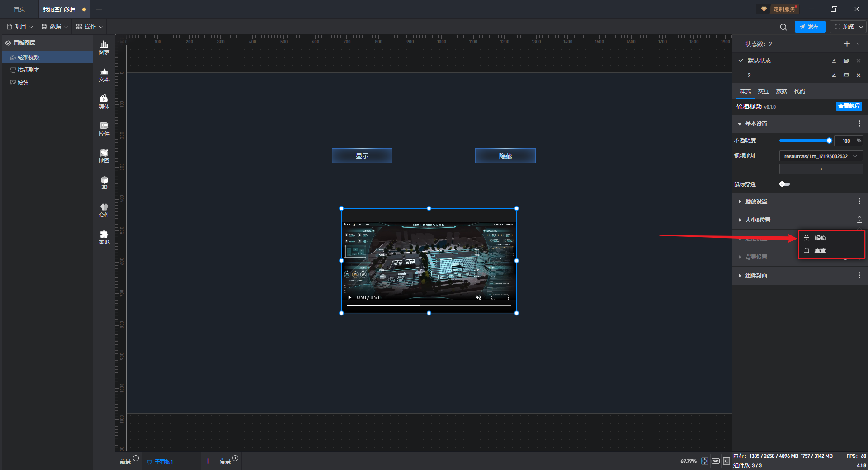This screenshot has width=868, height=470.
Task: Add a new state with the plus icon
Action: pyautogui.click(x=847, y=44)
